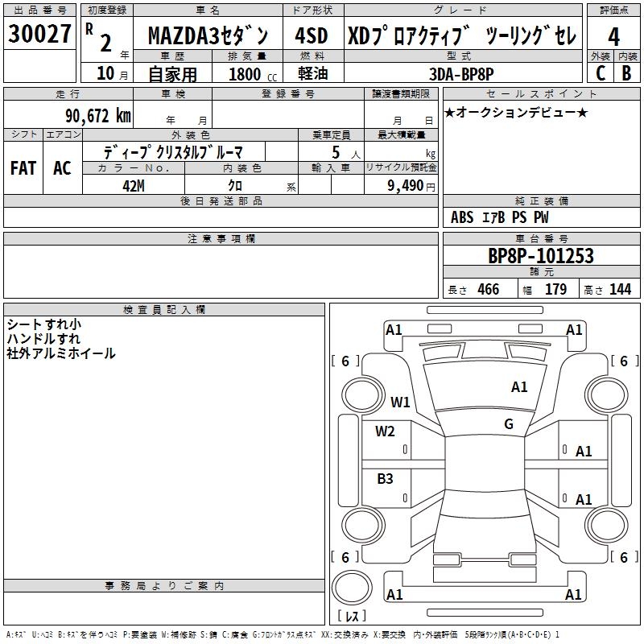Click the リサイクル預託金 header
The image size is (644, 644).
click(x=401, y=167)
